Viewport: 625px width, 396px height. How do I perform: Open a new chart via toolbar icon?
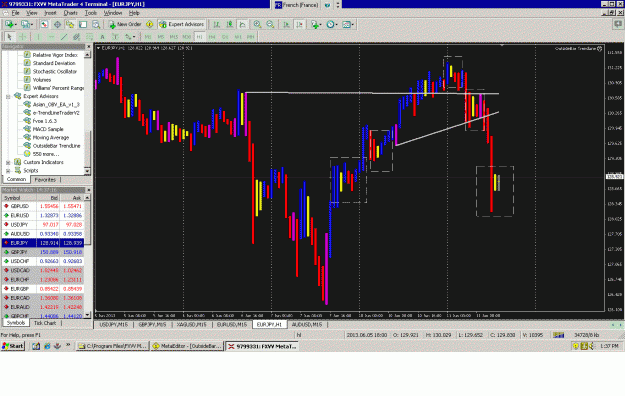pos(10,24)
